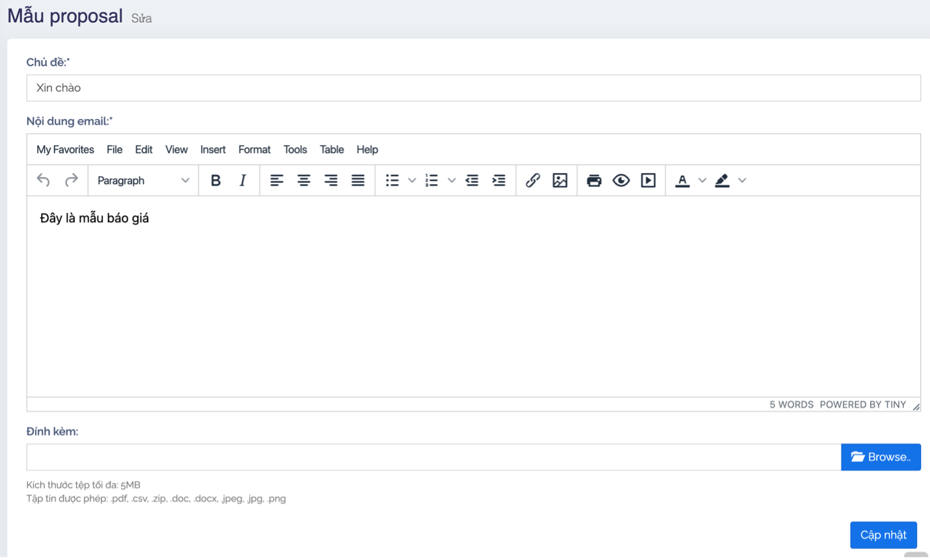Click the Cập nhật button
This screenshot has width=930, height=560.
883,535
